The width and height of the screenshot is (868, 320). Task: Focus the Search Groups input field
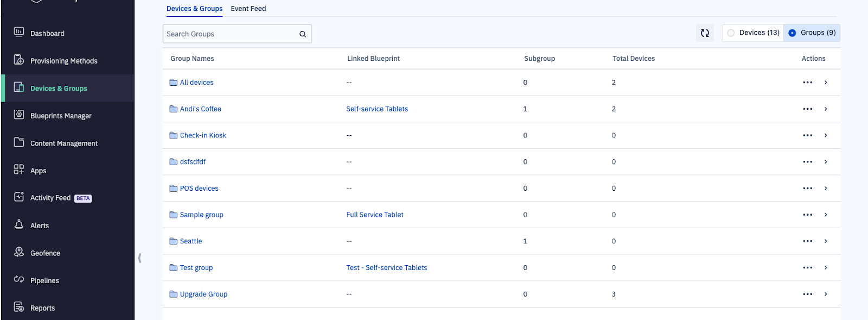[231, 34]
